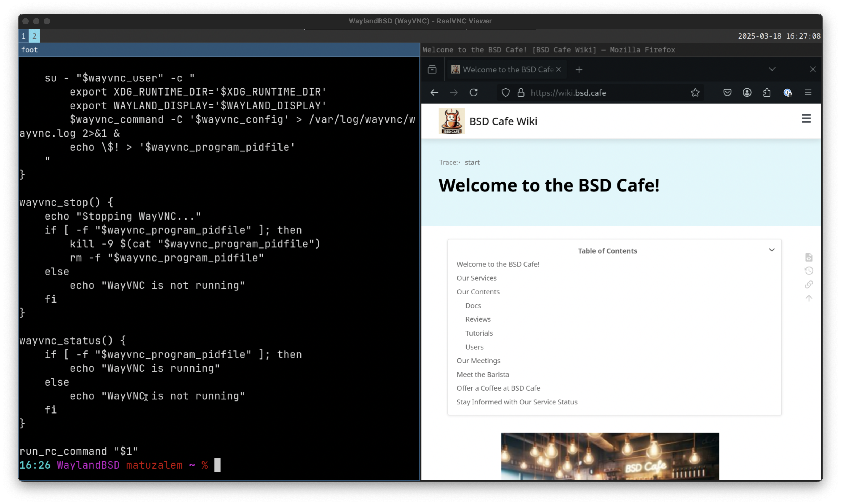
Task: Click the Tutorials contents link
Action: (479, 333)
